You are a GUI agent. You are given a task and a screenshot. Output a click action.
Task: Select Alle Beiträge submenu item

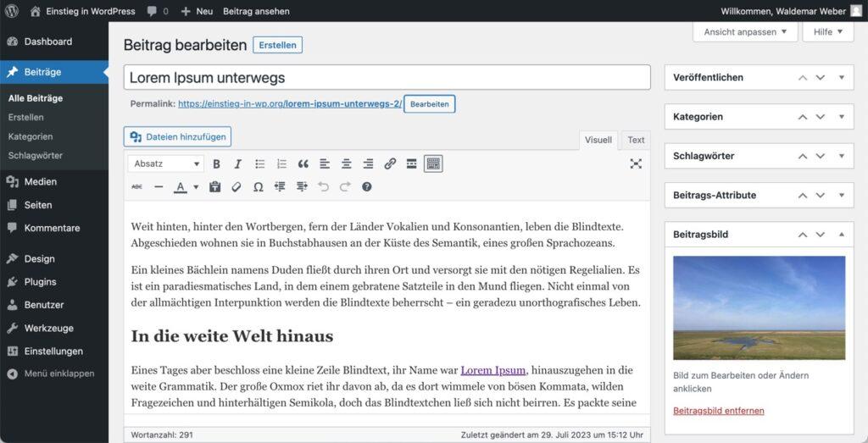pyautogui.click(x=36, y=98)
